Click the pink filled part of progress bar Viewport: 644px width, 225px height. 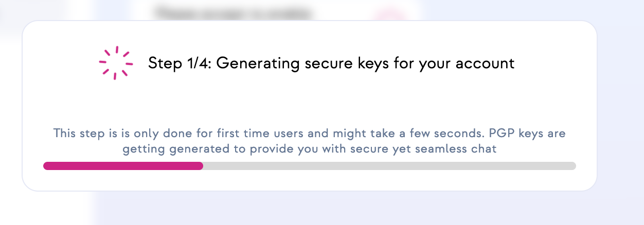pos(123,166)
